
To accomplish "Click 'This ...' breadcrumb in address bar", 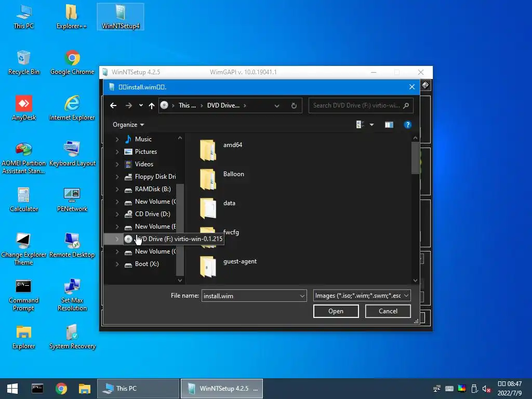I will pos(187,105).
